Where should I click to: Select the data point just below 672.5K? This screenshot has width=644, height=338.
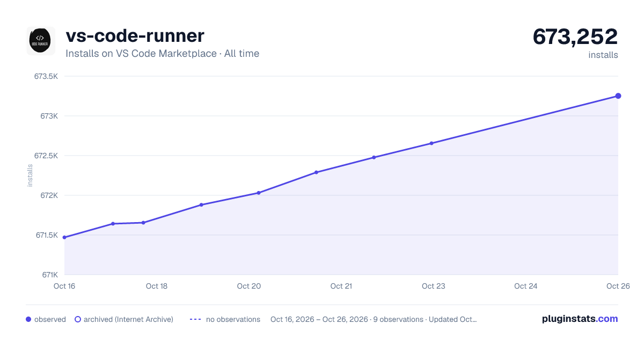coord(374,157)
